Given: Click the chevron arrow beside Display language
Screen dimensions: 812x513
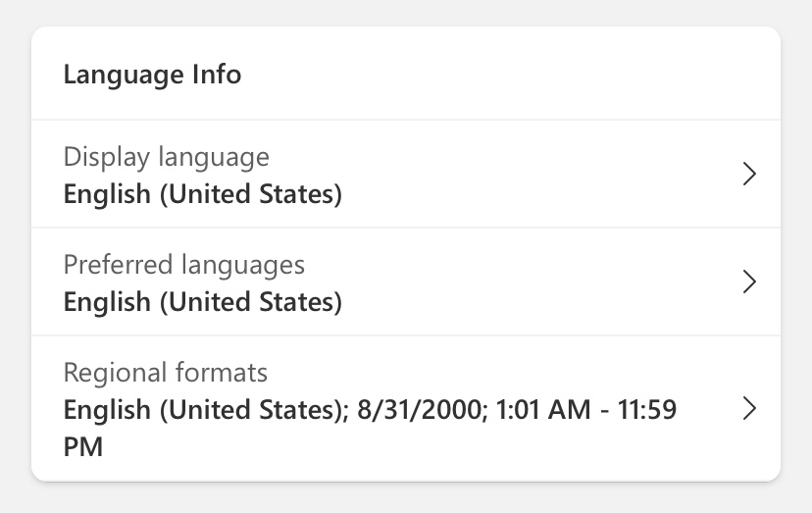Looking at the screenshot, I should click(749, 175).
